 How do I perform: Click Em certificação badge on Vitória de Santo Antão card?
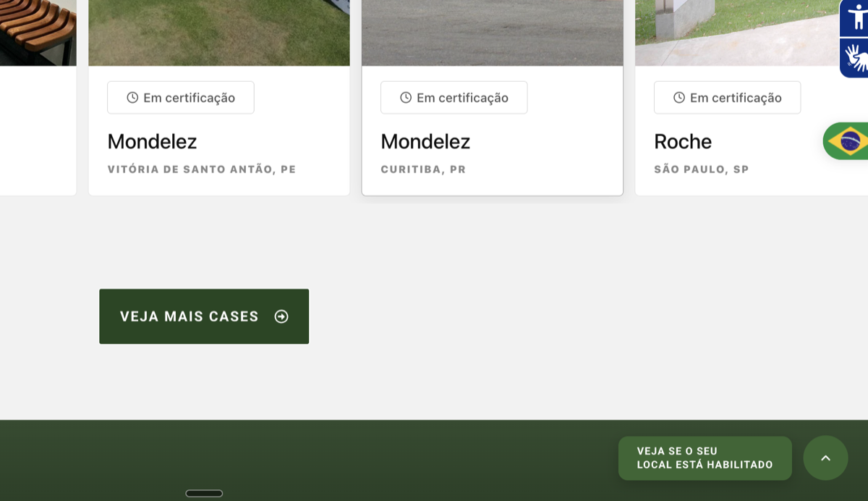click(181, 98)
